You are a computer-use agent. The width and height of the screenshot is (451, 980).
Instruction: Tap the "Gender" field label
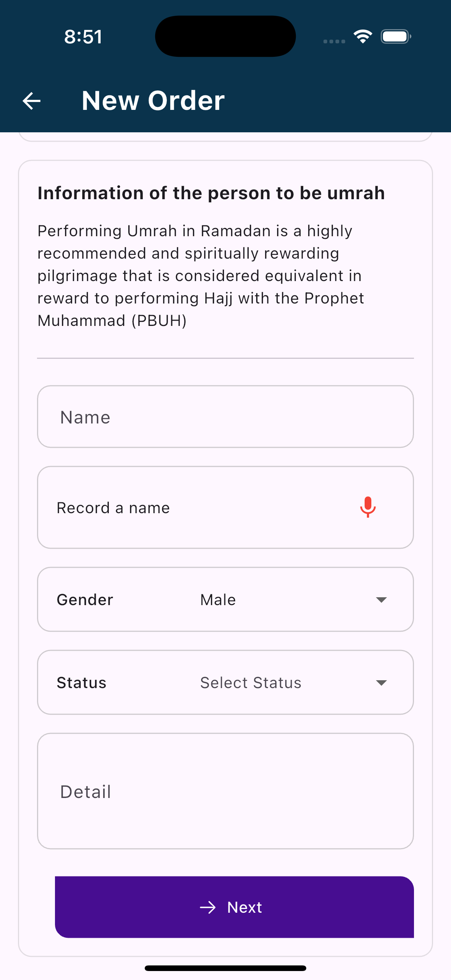[x=85, y=600]
